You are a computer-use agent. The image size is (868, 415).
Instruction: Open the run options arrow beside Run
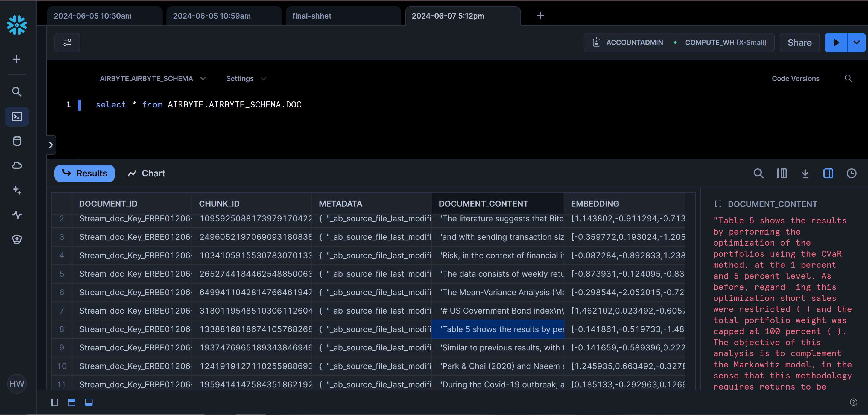pos(856,42)
